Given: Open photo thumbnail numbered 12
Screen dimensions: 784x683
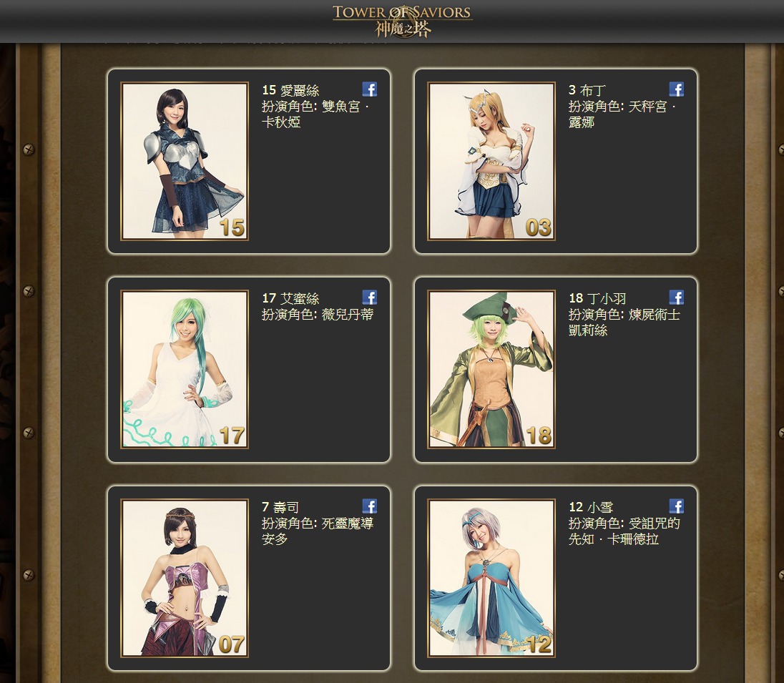Looking at the screenshot, I should pyautogui.click(x=491, y=578).
